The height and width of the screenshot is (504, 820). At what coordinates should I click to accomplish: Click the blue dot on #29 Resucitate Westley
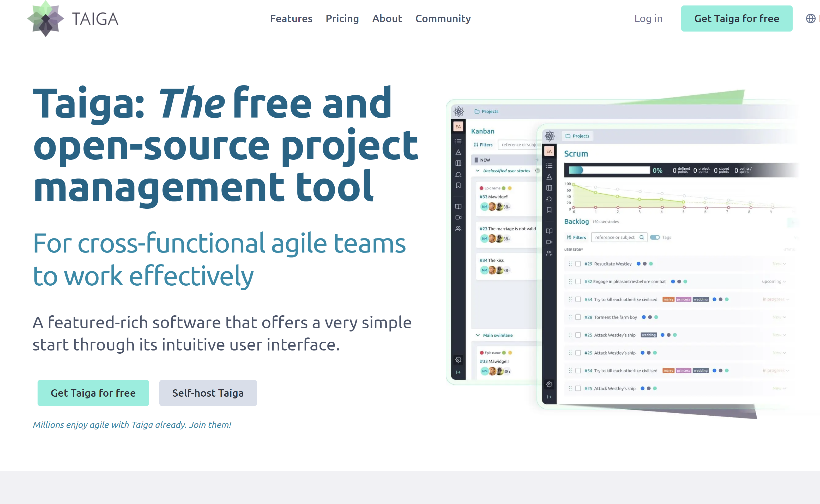pyautogui.click(x=638, y=264)
